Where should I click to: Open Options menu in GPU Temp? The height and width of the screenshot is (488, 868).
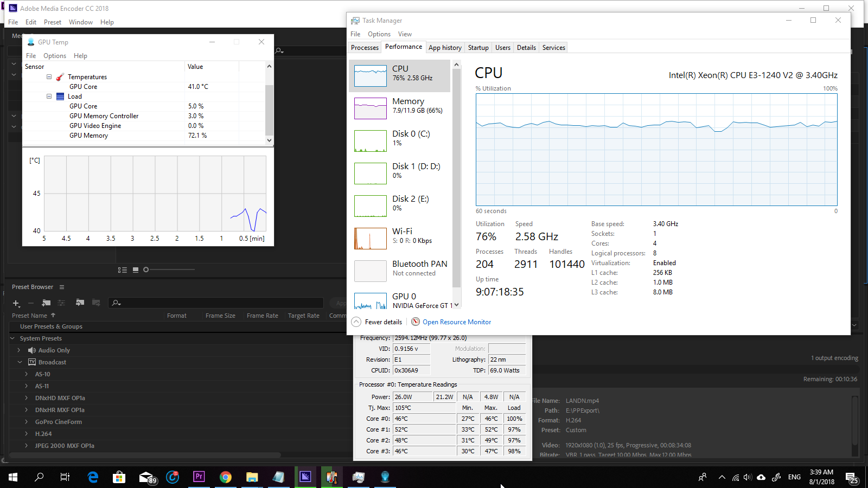point(55,56)
